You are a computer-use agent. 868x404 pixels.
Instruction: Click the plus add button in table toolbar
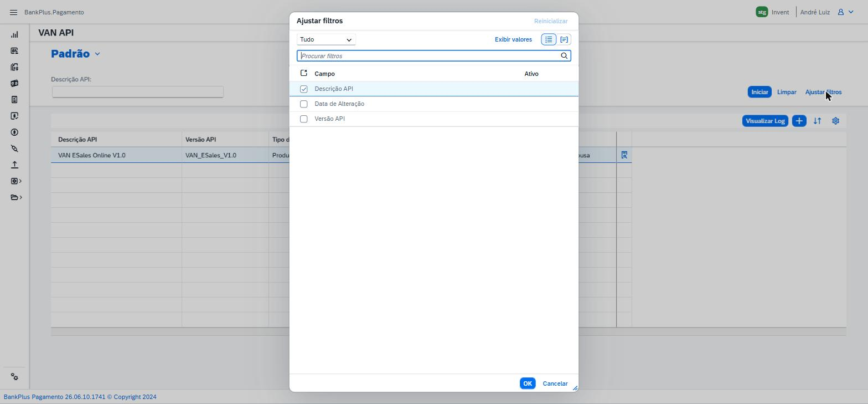coord(799,121)
